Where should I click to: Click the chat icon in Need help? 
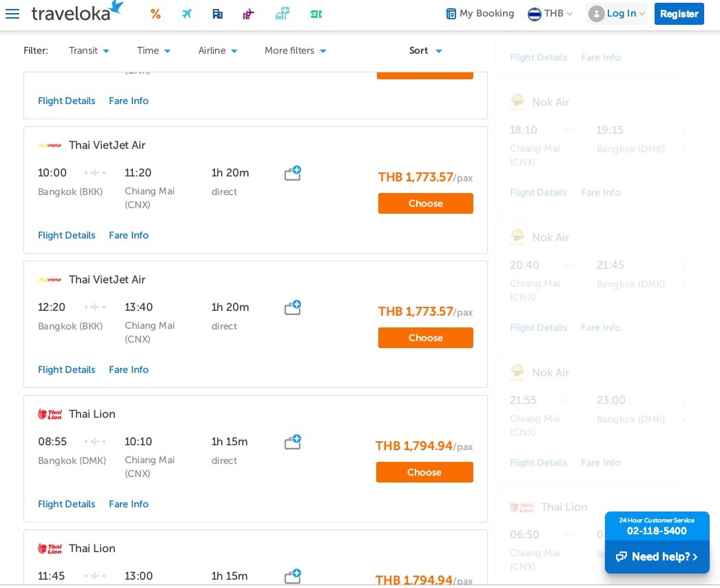coord(621,557)
